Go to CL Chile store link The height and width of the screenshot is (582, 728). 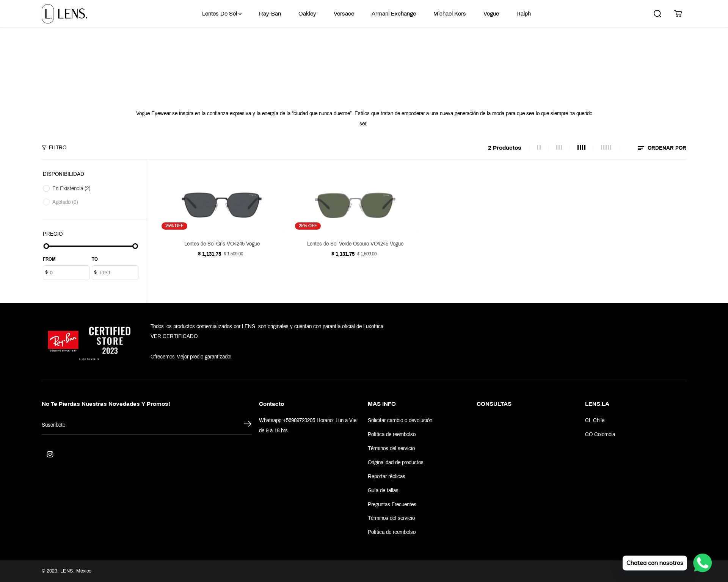pyautogui.click(x=595, y=420)
